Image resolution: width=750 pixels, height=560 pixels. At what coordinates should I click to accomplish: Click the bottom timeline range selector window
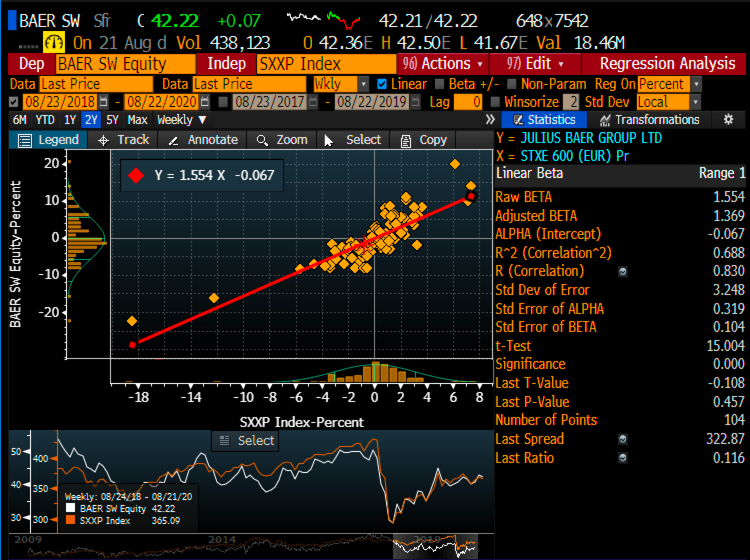(435, 546)
